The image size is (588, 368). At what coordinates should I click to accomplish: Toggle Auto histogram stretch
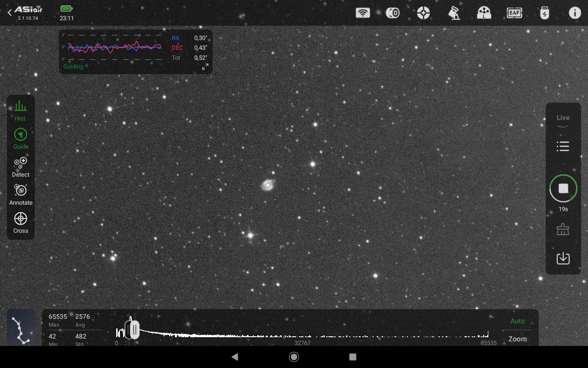click(x=517, y=321)
